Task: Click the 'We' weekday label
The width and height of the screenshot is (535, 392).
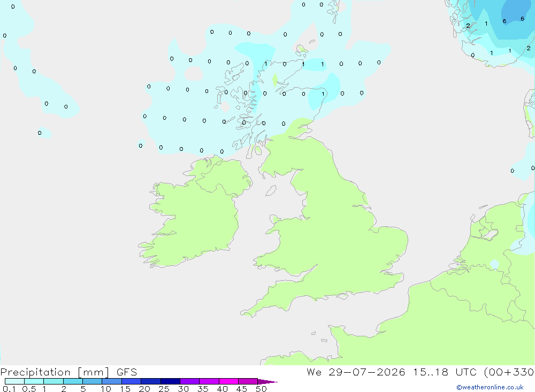Action: coord(314,372)
